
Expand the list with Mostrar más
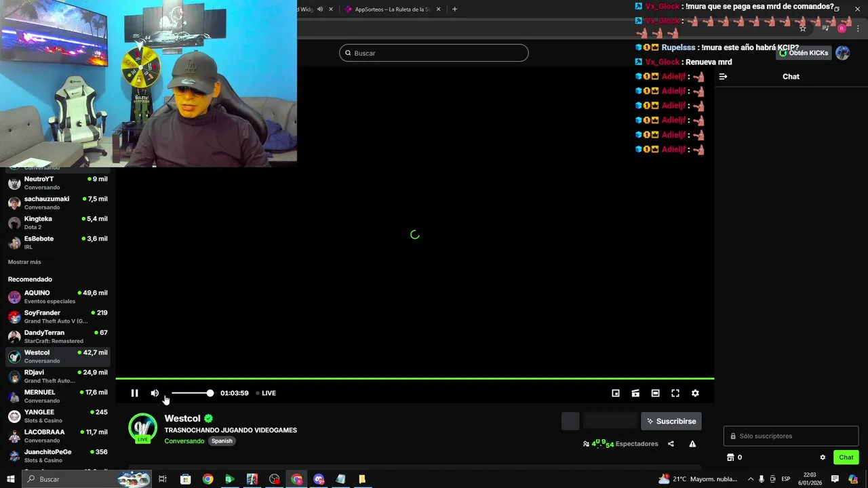[x=24, y=262]
